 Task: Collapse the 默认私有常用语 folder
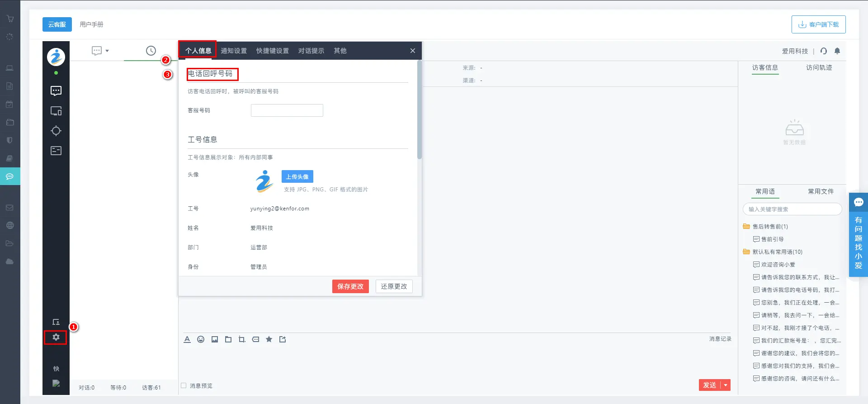pos(746,252)
